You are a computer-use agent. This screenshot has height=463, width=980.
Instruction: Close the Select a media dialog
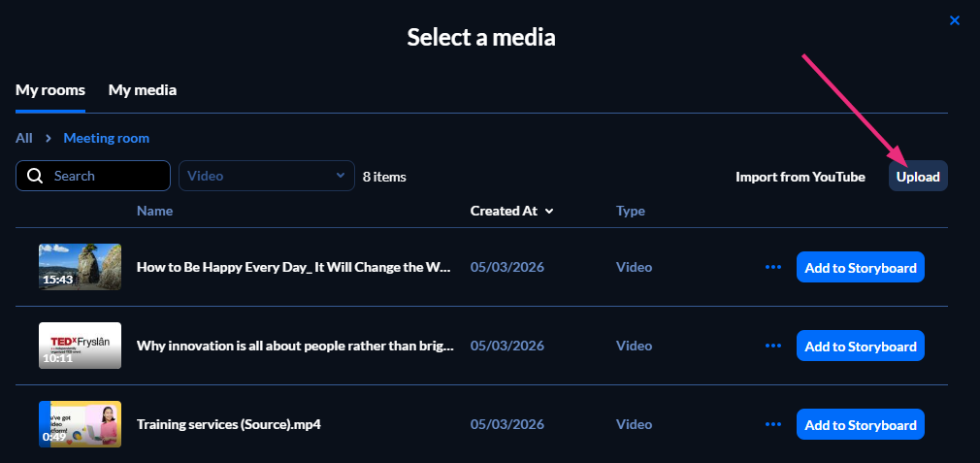point(955,20)
